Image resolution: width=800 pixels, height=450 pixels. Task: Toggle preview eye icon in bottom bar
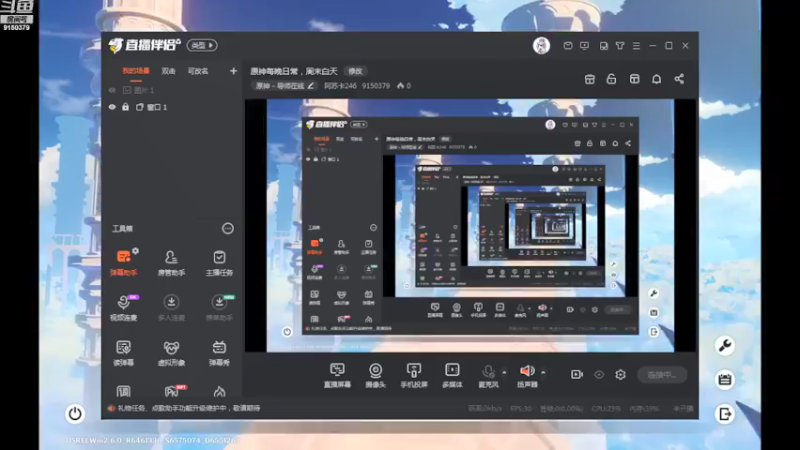click(599, 374)
